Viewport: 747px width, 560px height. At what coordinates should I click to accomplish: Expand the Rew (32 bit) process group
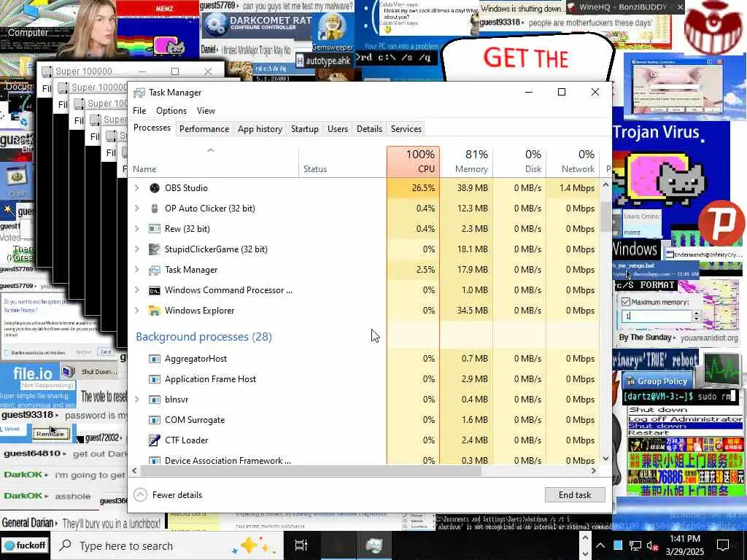pyautogui.click(x=137, y=229)
